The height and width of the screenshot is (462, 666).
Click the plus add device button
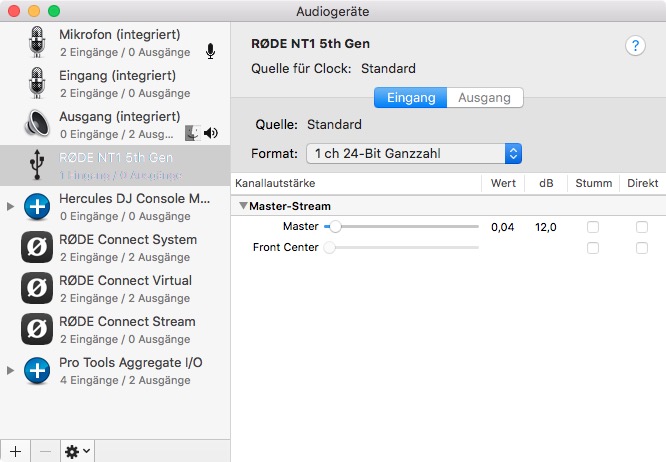click(x=15, y=451)
